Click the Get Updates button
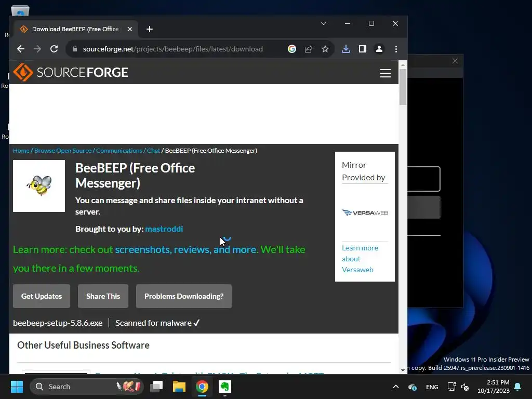532x399 pixels. pyautogui.click(x=42, y=296)
